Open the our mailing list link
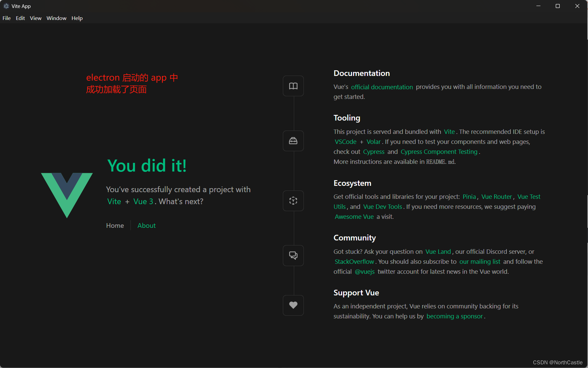588x368 pixels. (480, 262)
